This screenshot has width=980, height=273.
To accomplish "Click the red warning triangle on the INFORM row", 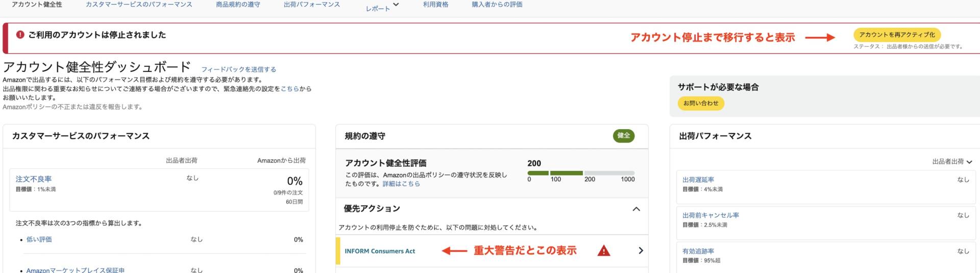I will 604,251.
